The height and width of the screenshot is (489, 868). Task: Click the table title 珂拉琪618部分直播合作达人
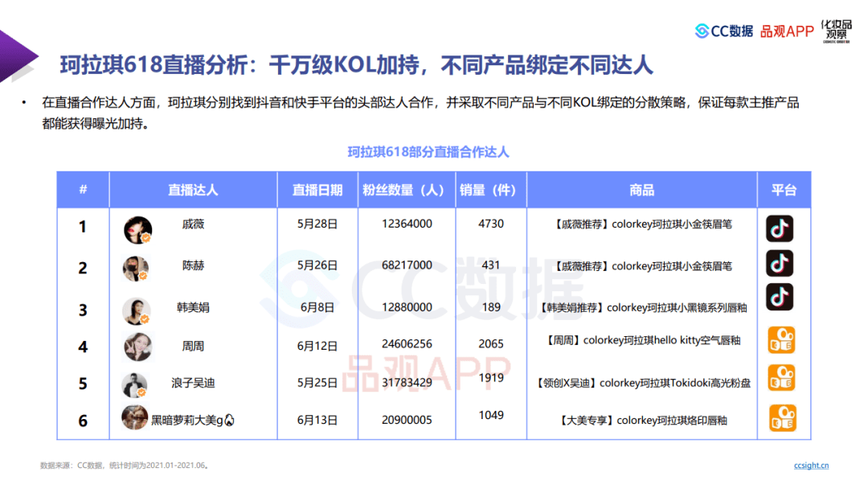tap(428, 152)
